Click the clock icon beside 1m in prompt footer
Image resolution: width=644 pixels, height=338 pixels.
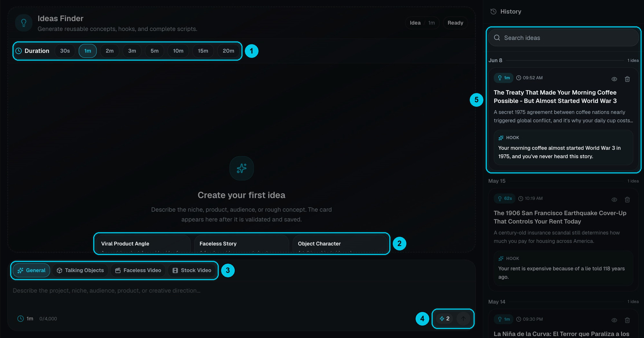click(20, 319)
